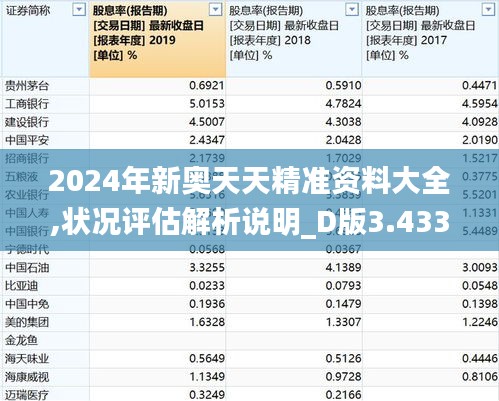Screen dimensions: 499x401
Task: Select the 海康威视 2018 value 0.9728
Action: coord(343,377)
